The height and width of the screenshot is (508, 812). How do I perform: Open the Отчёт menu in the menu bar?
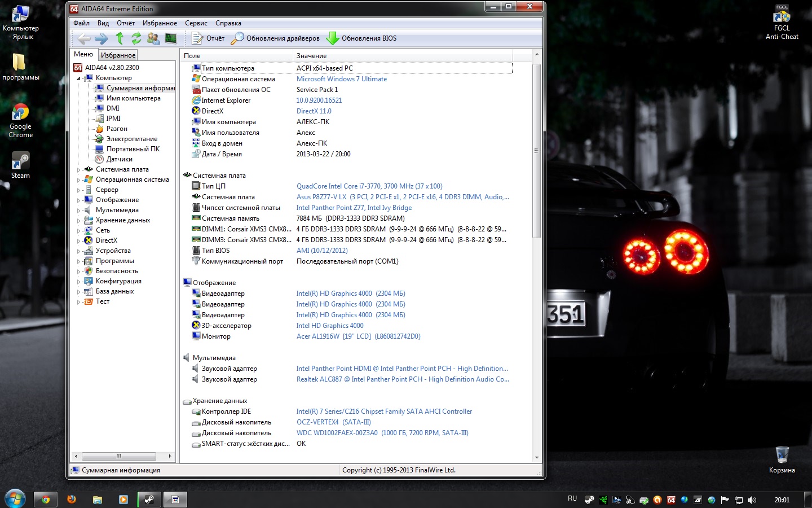tap(126, 23)
